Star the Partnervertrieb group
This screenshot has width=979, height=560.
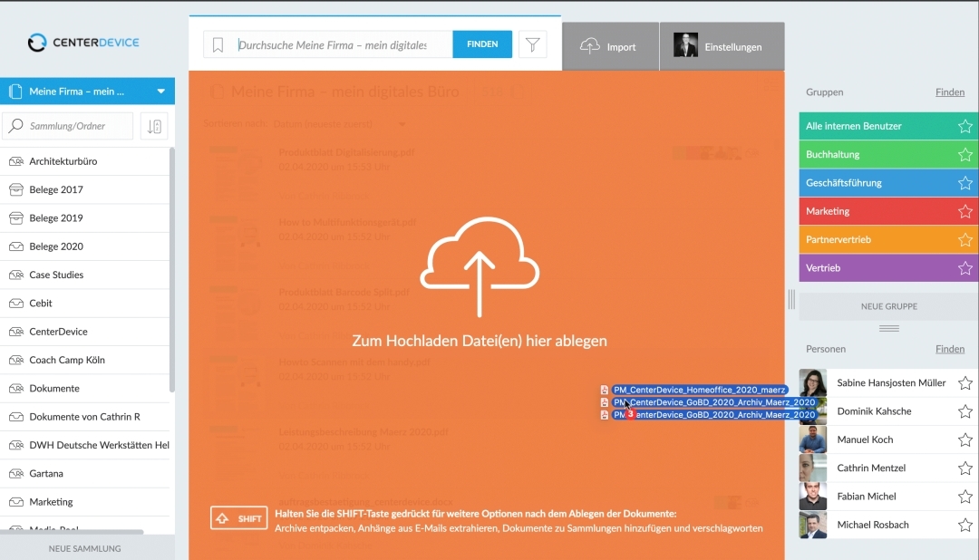point(964,240)
